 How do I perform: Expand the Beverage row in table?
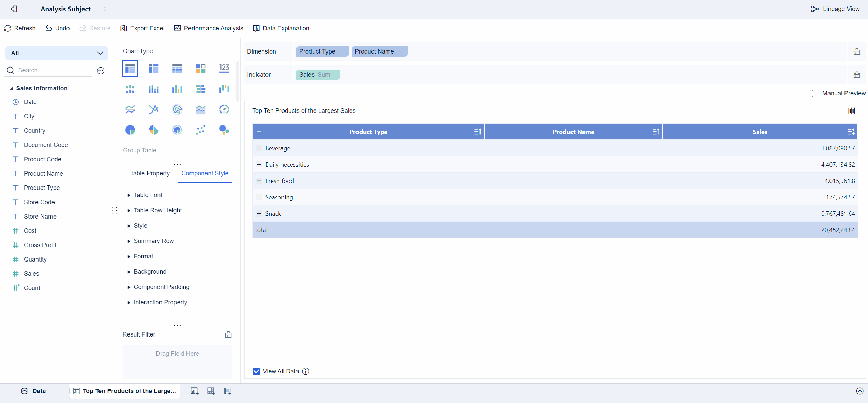[259, 148]
